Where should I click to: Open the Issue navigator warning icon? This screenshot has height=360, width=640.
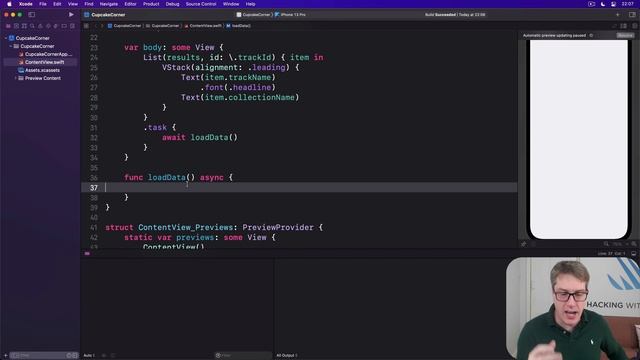point(40,26)
